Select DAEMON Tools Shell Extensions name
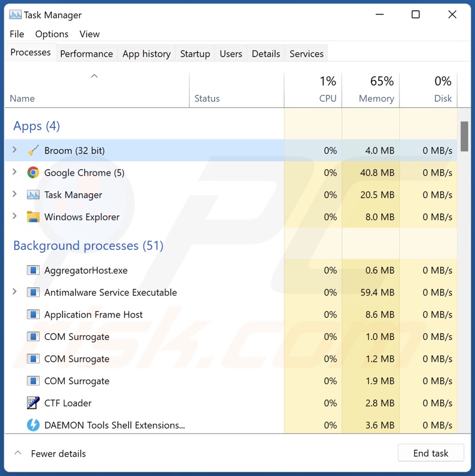Viewport: 475px width, 476px height. point(114,425)
